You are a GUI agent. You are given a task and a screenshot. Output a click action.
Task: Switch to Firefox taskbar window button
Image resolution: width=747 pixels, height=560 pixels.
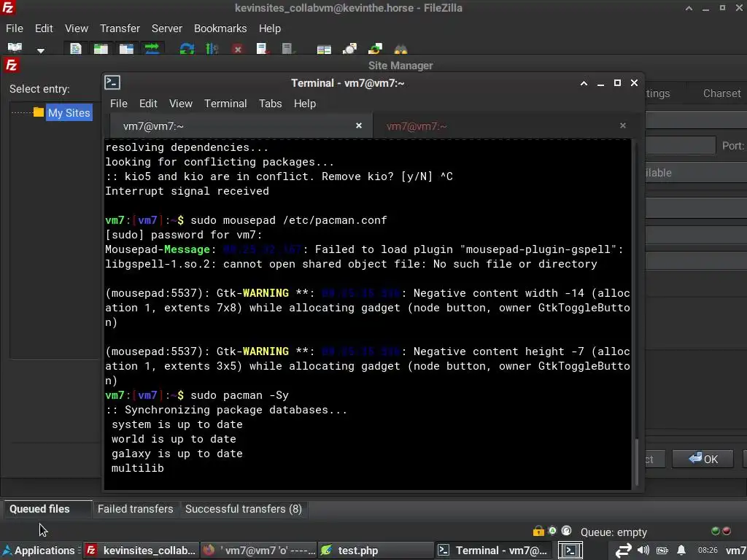pyautogui.click(x=259, y=551)
